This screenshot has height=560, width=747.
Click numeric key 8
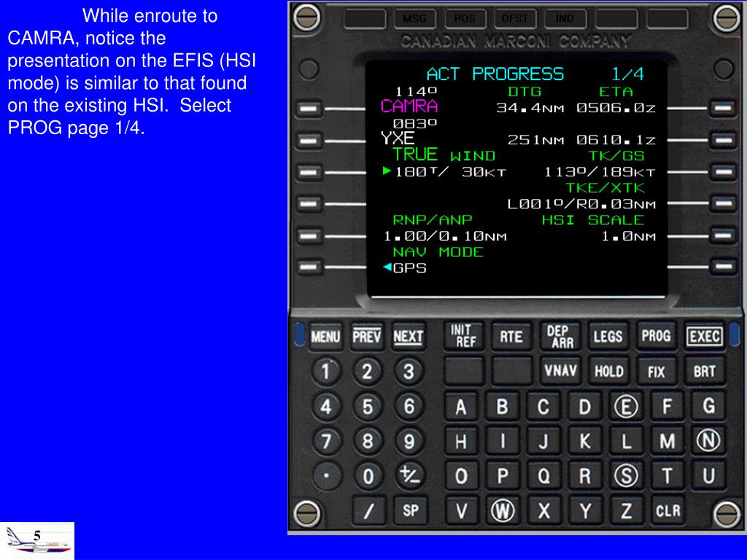pyautogui.click(x=368, y=441)
